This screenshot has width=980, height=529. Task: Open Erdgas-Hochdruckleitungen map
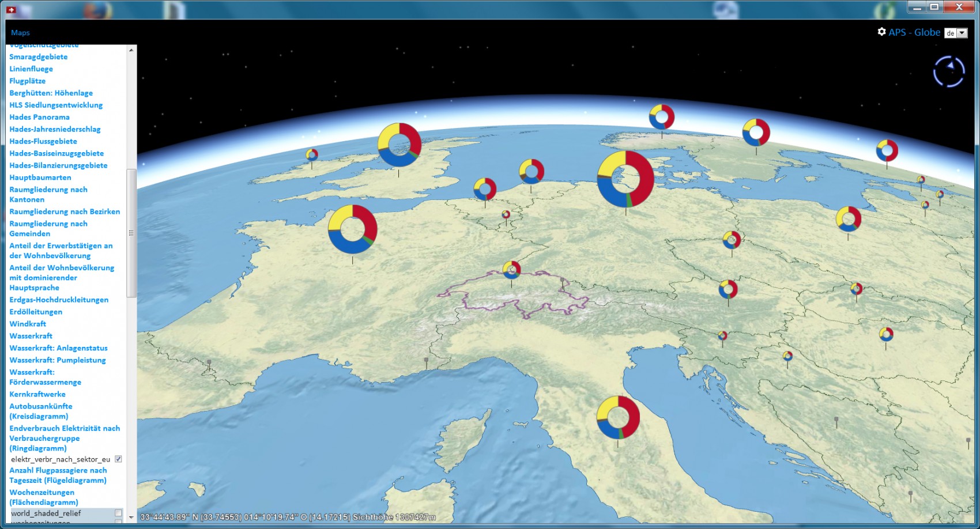(x=59, y=300)
